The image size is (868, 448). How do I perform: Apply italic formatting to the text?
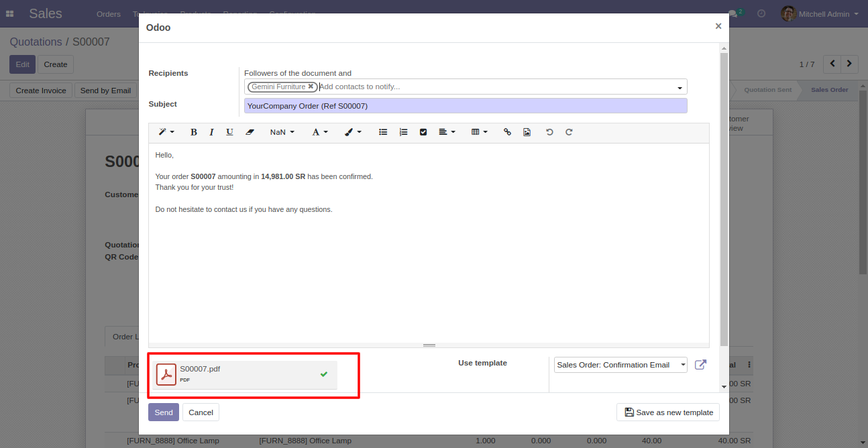[x=211, y=132]
